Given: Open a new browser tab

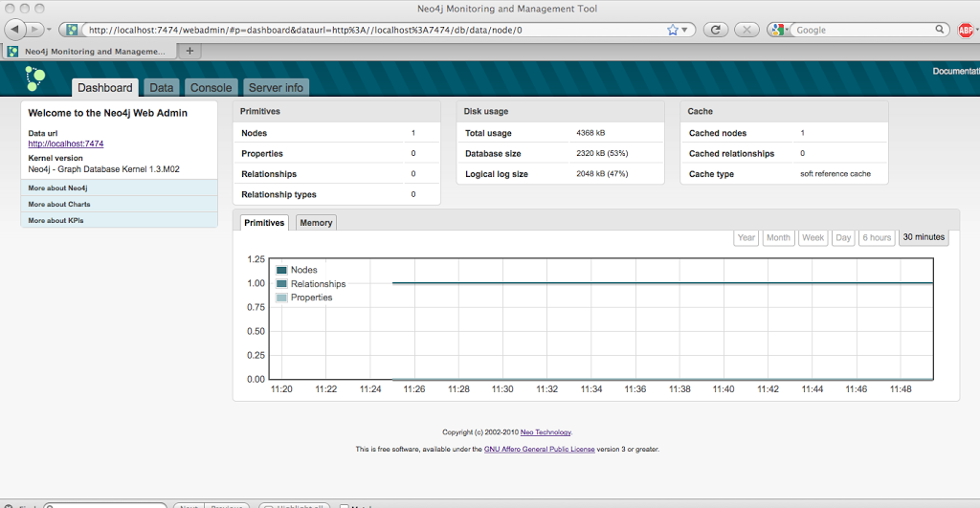Looking at the screenshot, I should pyautogui.click(x=190, y=52).
